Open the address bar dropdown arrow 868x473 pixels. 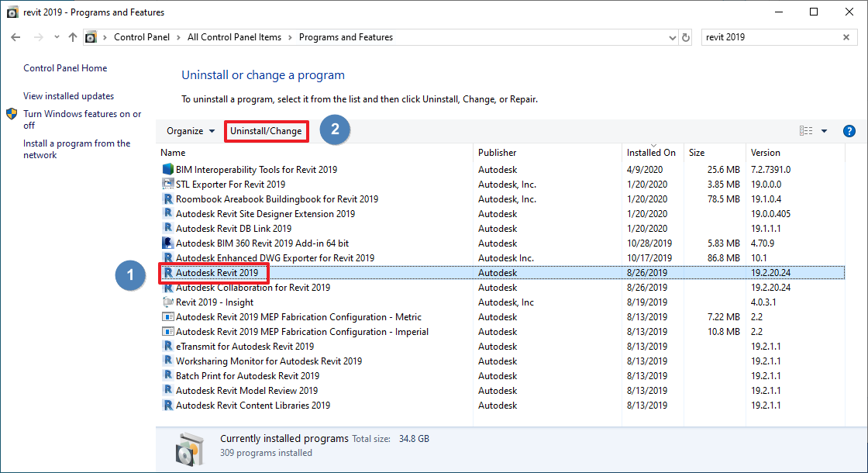[672, 36]
